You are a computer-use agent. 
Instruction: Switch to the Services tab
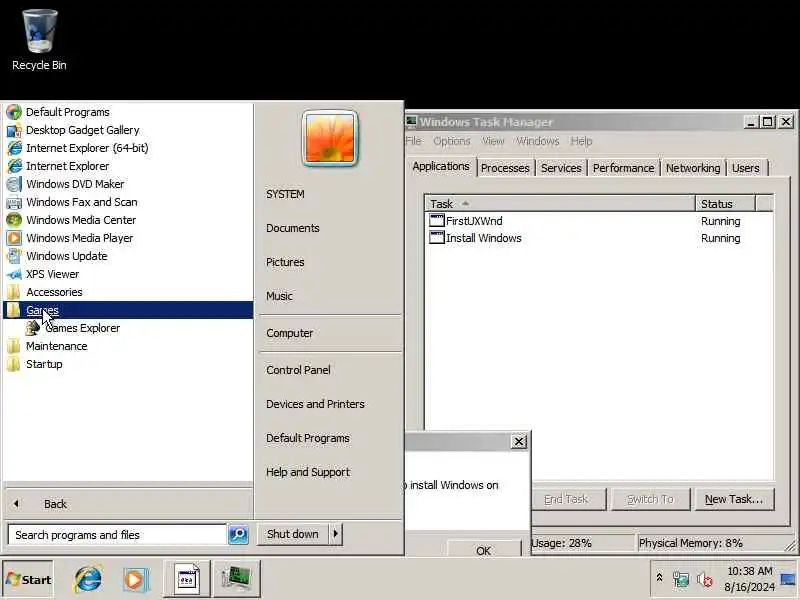pyautogui.click(x=561, y=168)
